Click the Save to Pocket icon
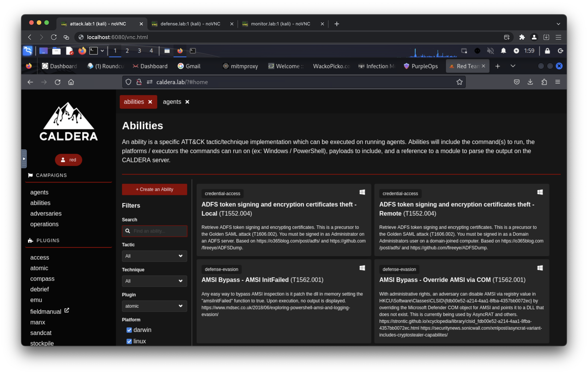This screenshot has width=588, height=374. (516, 82)
